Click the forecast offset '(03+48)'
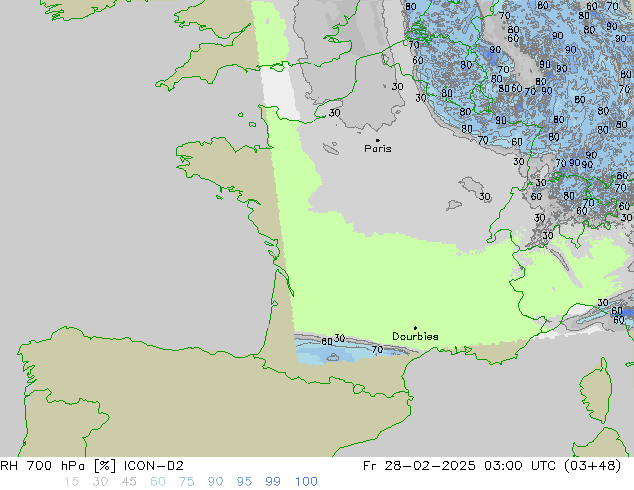Viewport: 634px width, 490px height. pos(592,466)
